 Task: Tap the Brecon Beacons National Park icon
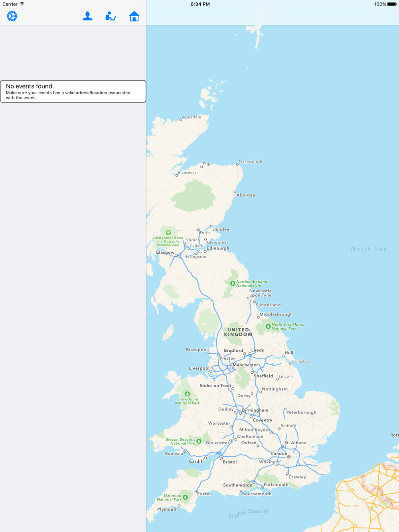coord(199,441)
